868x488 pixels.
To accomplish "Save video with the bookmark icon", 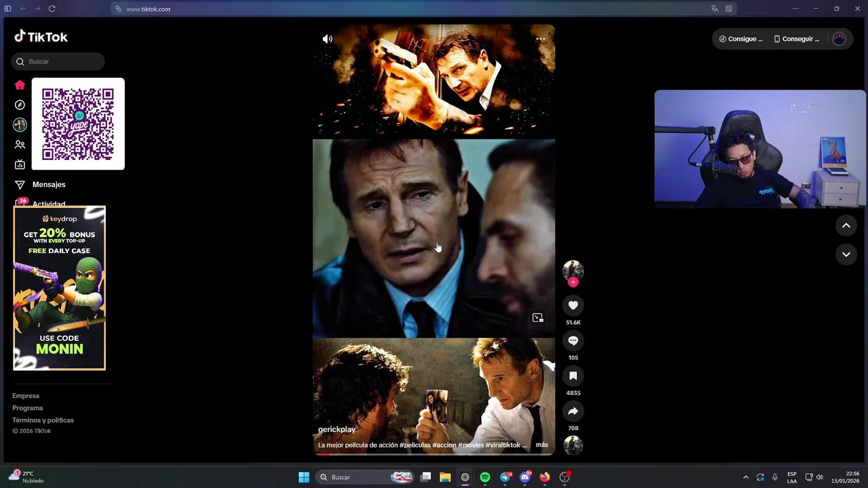I will (x=573, y=376).
